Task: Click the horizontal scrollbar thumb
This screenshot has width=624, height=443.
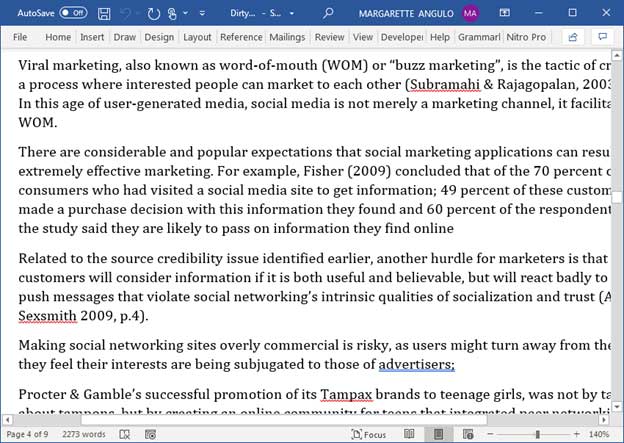Action: pos(284,420)
